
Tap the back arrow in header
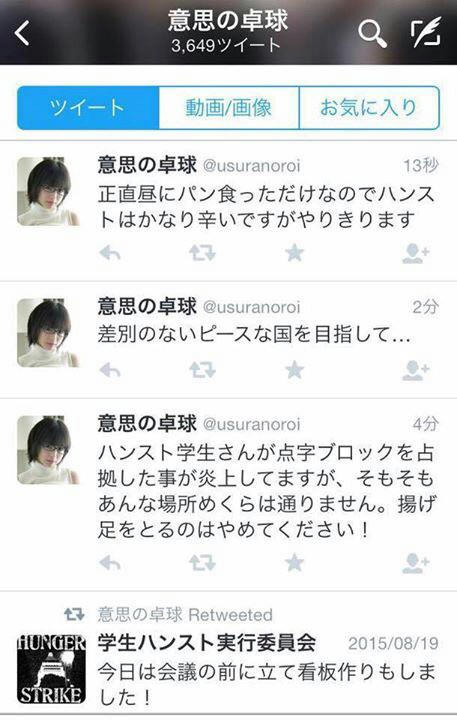22,33
